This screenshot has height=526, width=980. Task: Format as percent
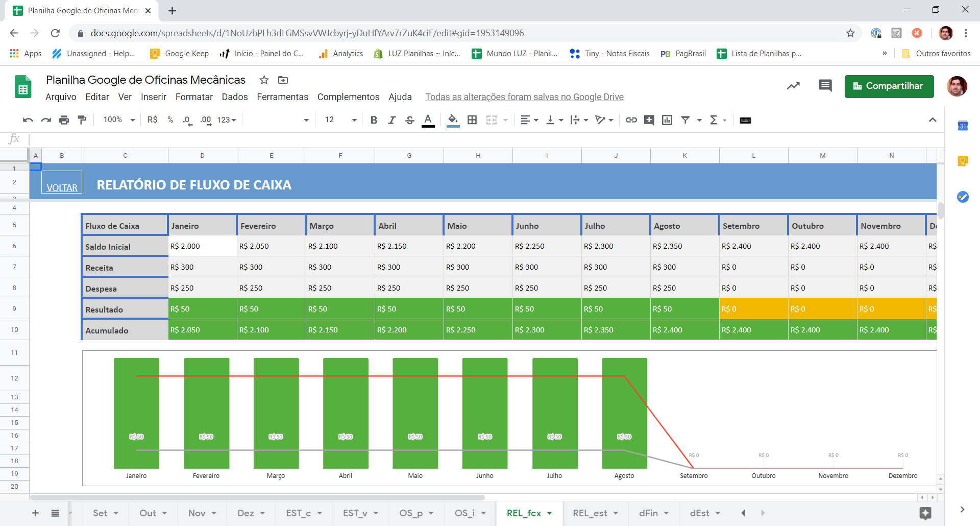[x=170, y=120]
